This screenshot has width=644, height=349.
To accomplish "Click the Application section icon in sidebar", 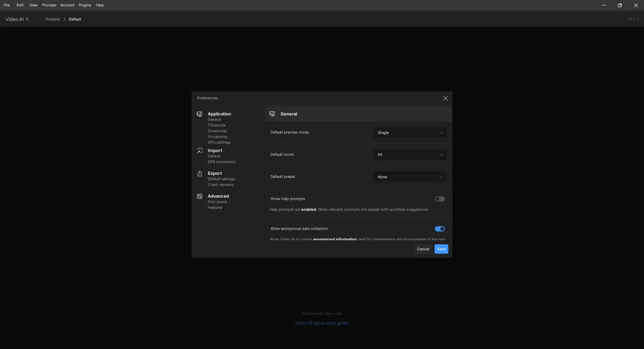I will pyautogui.click(x=200, y=114).
